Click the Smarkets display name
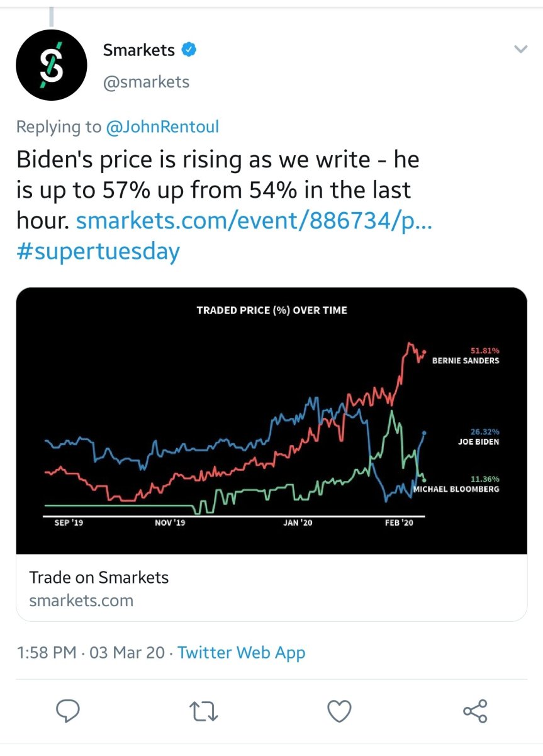The width and height of the screenshot is (543, 756). coord(139,50)
